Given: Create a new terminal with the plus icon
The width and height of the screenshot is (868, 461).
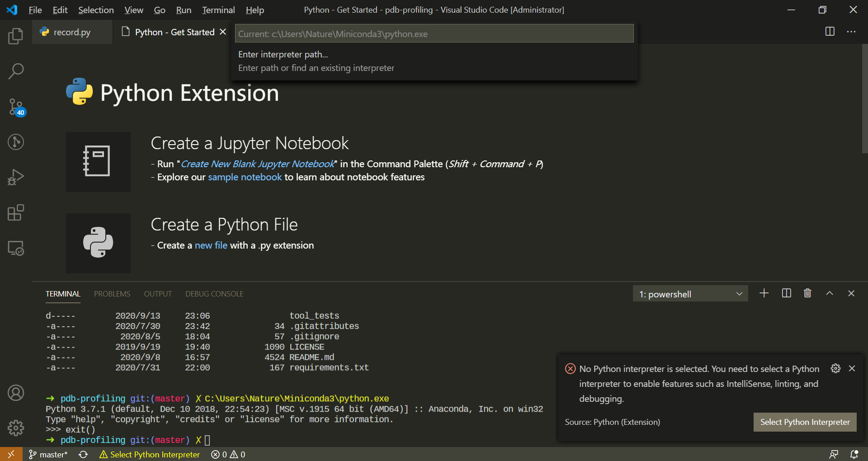Looking at the screenshot, I should tap(764, 293).
